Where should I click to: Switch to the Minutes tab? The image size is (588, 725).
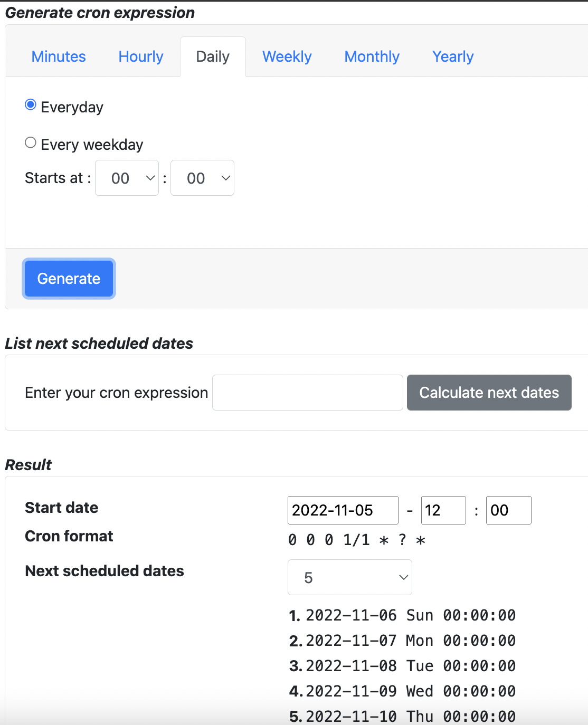click(59, 56)
